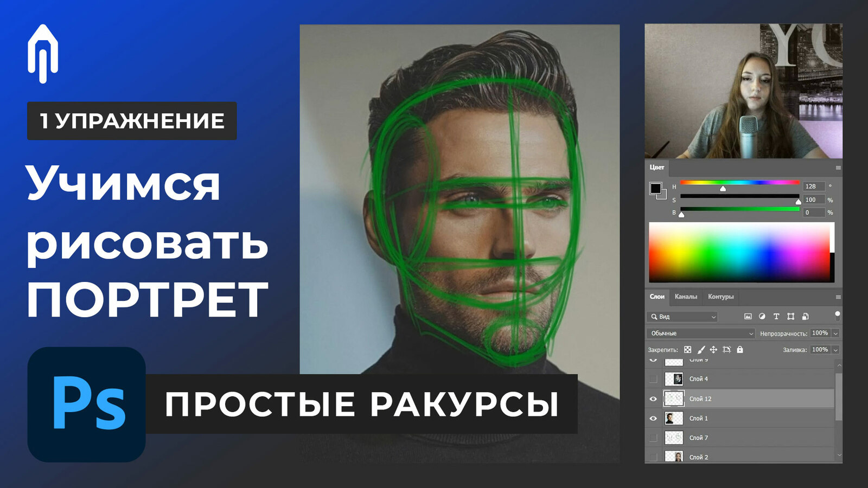Viewport: 868px width, 488px height.
Task: Select the Цвет panel tab
Action: point(657,168)
